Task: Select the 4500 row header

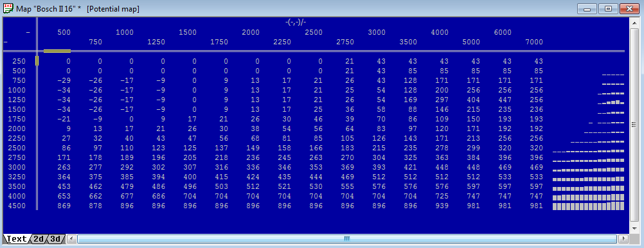Action: [17, 206]
